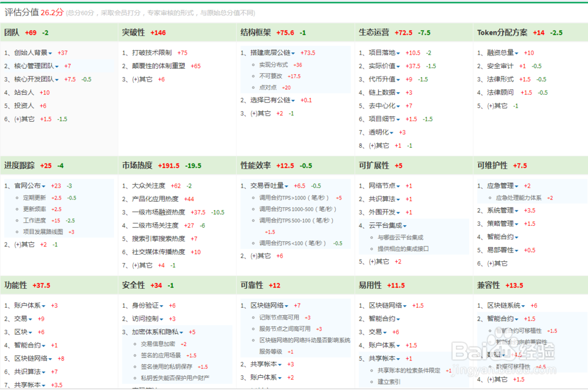The image size is (588, 390).
Task: Expand the 外围开发 dropdown
Action: click(398, 212)
